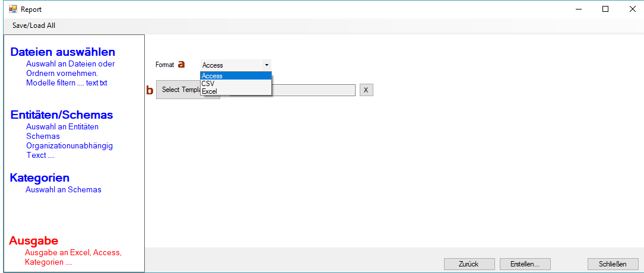Clear template path with X button
The width and height of the screenshot is (644, 273).
tap(366, 90)
